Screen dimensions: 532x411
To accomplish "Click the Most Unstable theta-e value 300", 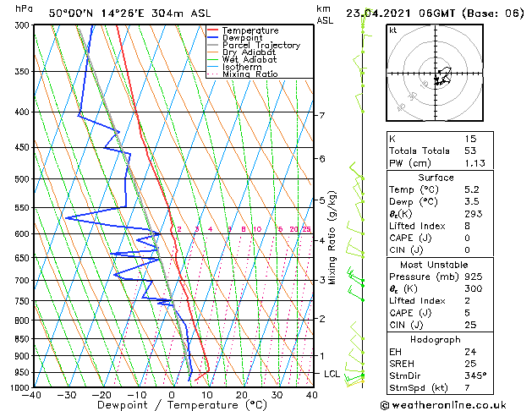I will click(x=474, y=288).
